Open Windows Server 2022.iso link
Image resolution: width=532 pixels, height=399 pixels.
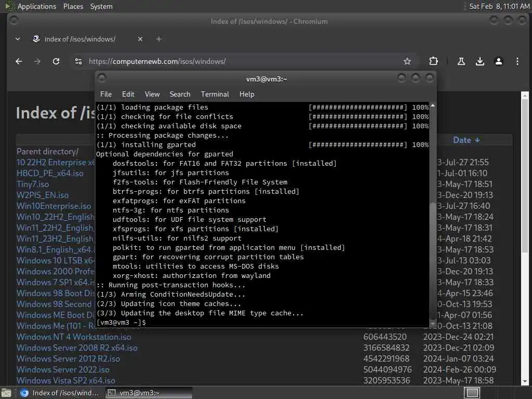pyautogui.click(x=63, y=369)
